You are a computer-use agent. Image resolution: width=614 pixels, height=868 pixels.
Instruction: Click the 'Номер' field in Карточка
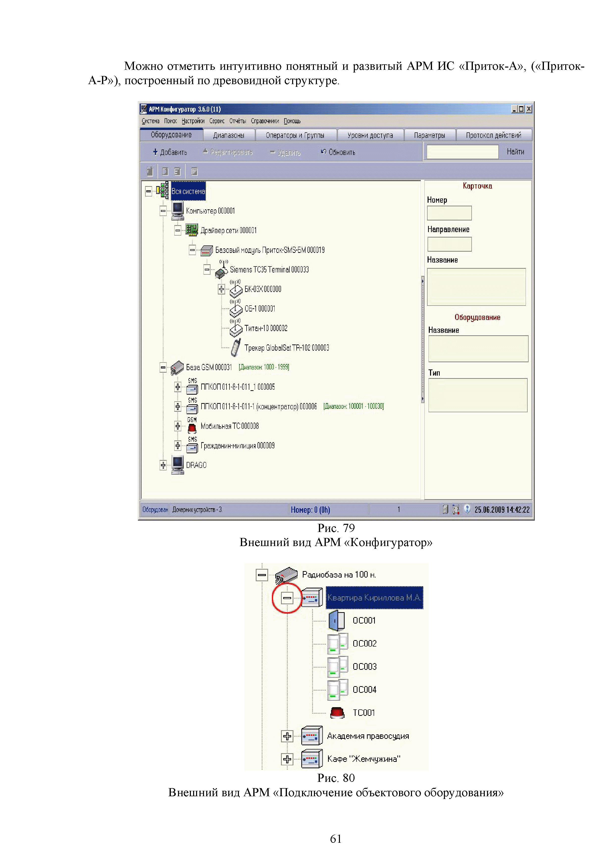(449, 213)
